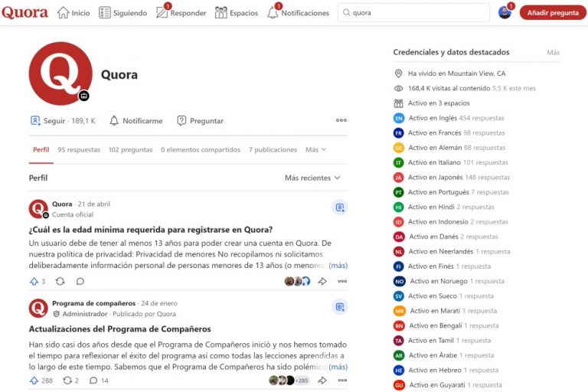Click Programa de compañeros author name
The width and height of the screenshot is (588, 392).
tap(93, 303)
